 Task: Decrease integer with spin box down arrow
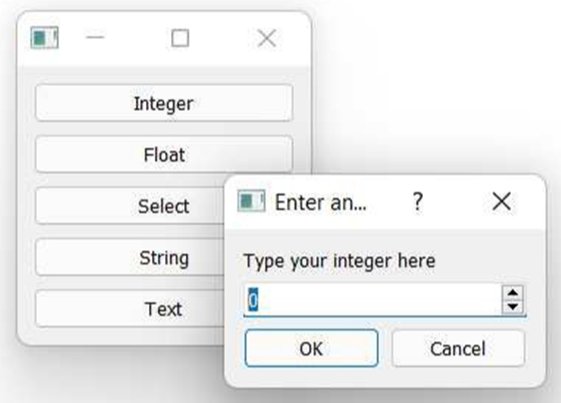(x=513, y=307)
